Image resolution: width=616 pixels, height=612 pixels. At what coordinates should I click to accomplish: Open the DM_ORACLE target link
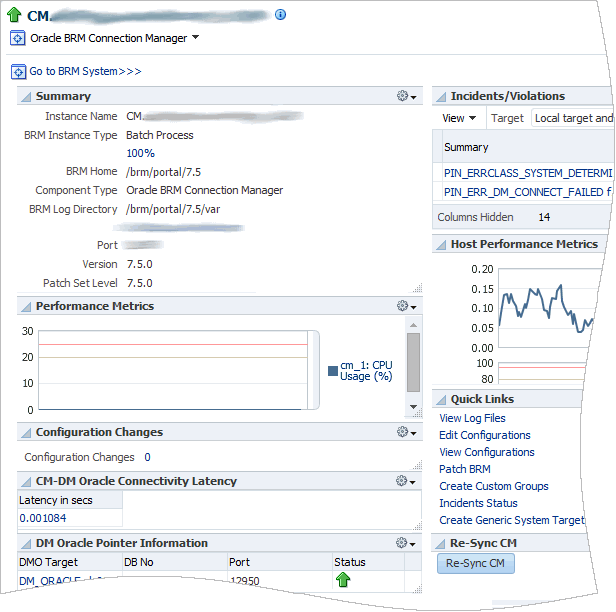(60, 581)
